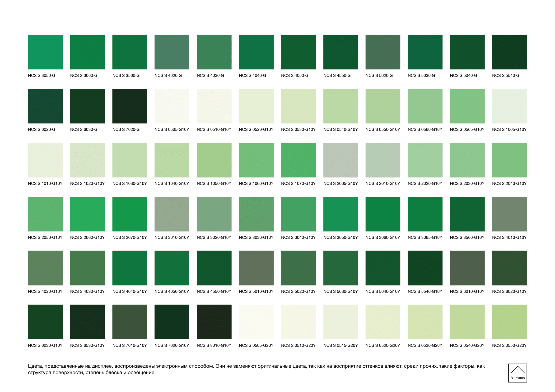Viewport: 555px width, 392px height.
Task: Select the NCS S 1040-G10Y swatch
Action: [172, 160]
